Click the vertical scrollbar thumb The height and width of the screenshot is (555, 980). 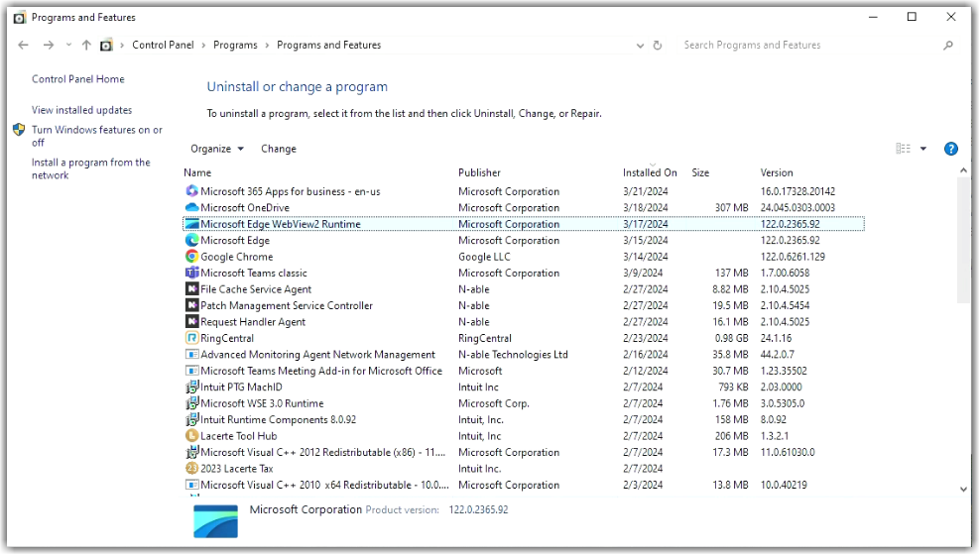click(x=963, y=241)
